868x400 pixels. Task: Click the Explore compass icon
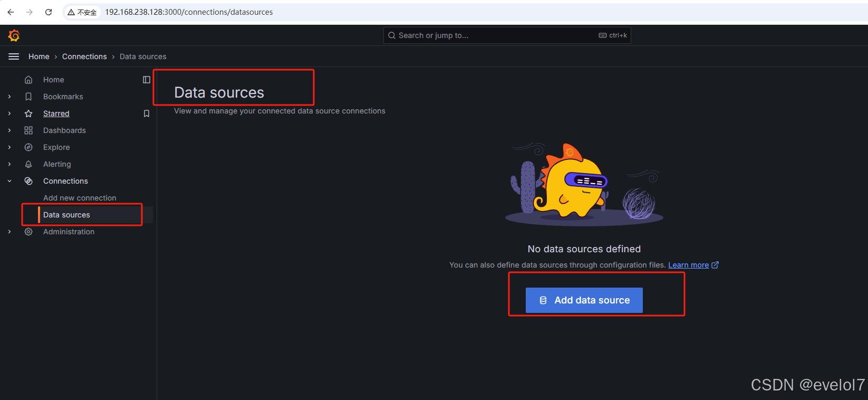pyautogui.click(x=28, y=147)
